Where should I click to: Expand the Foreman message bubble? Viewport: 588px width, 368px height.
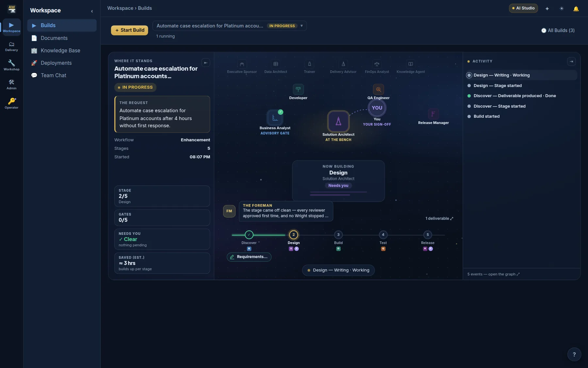coord(286,211)
